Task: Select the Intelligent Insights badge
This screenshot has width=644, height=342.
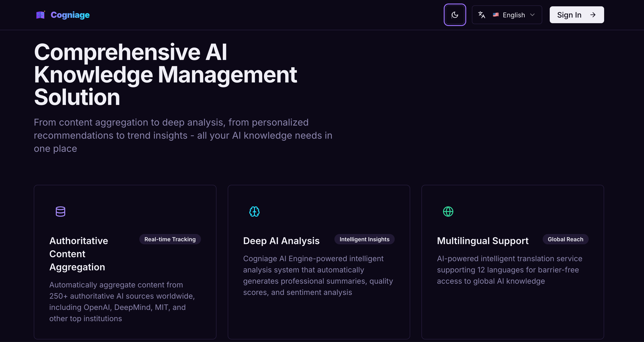Action: 364,239
